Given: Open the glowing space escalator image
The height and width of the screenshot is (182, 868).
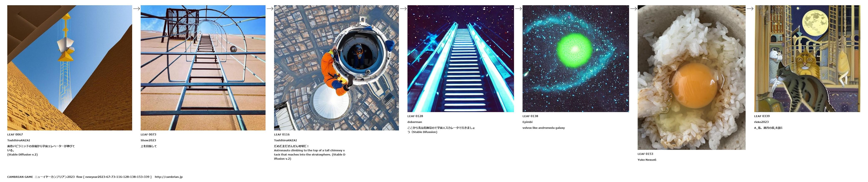Looking at the screenshot, I should point(461,58).
